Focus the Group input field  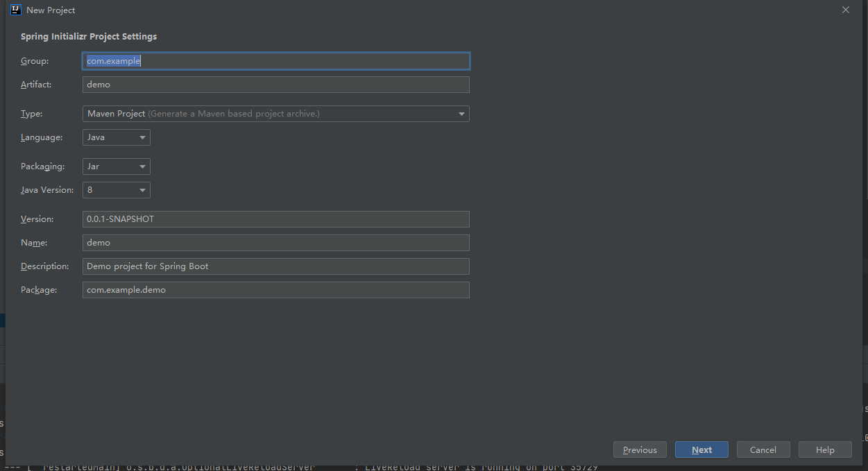pos(276,61)
